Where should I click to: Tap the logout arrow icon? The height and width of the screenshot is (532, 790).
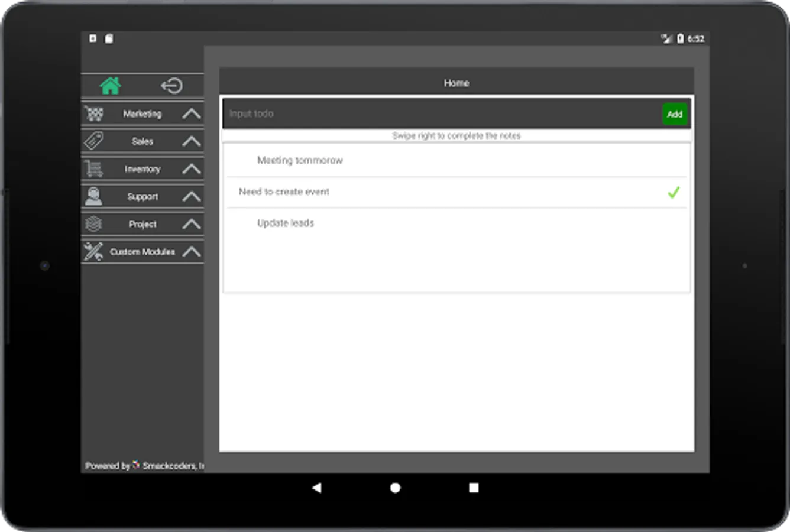pos(171,86)
